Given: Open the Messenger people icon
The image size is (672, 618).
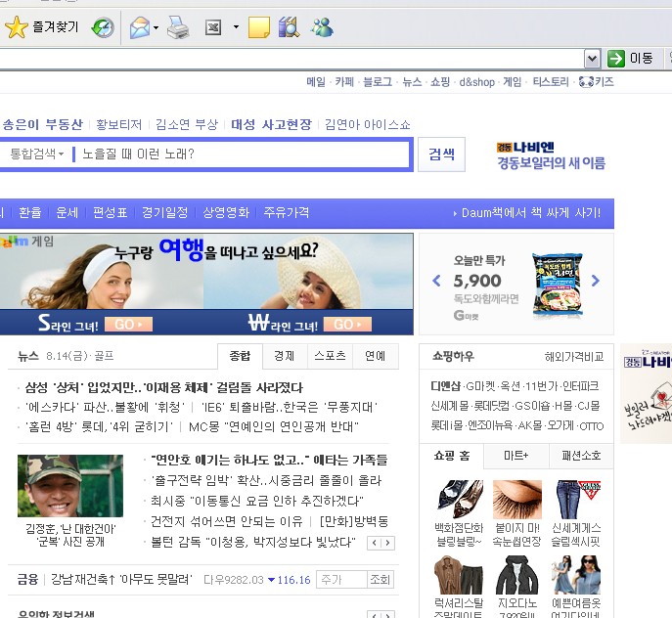Looking at the screenshot, I should [322, 27].
